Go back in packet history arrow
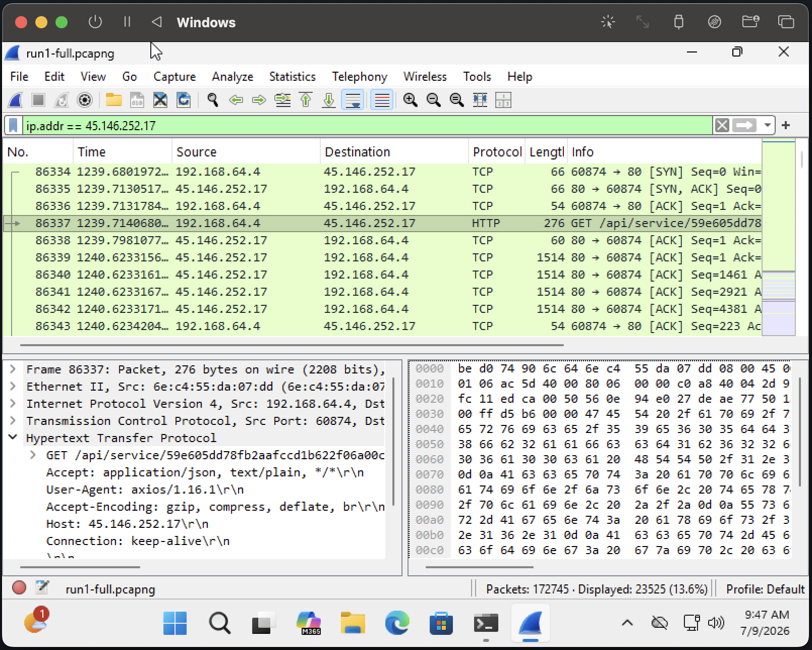 coord(236,100)
